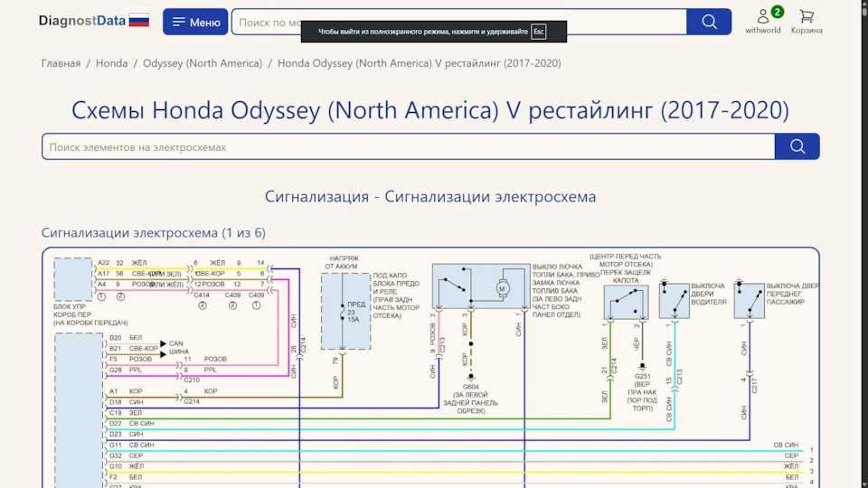The width and height of the screenshot is (868, 488).
Task: Click the green notification badge 2
Action: (x=778, y=12)
